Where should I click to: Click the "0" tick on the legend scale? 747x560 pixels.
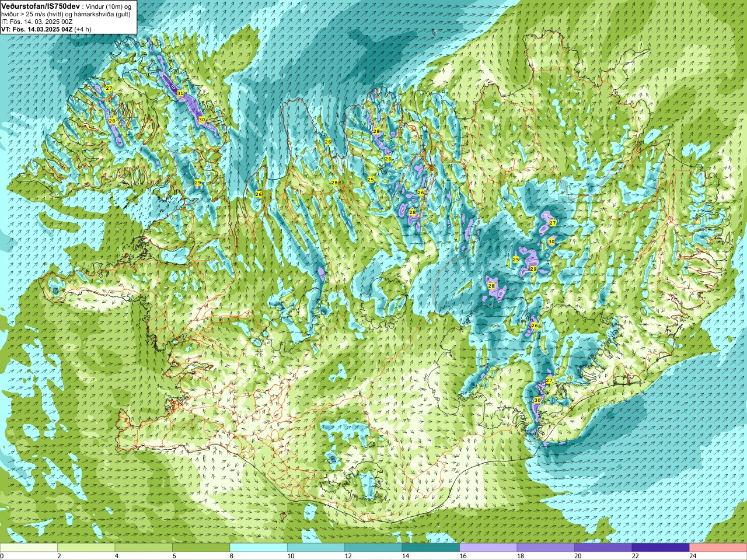2,556
